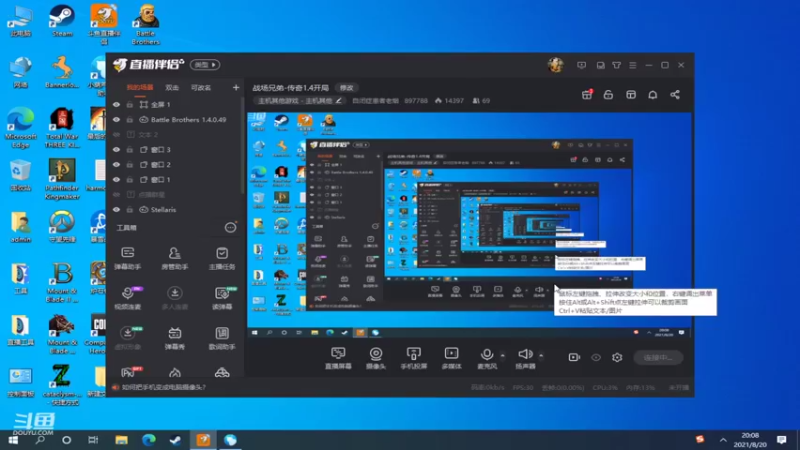Expand the microphone options arrow
The width and height of the screenshot is (800, 450).
(503, 356)
